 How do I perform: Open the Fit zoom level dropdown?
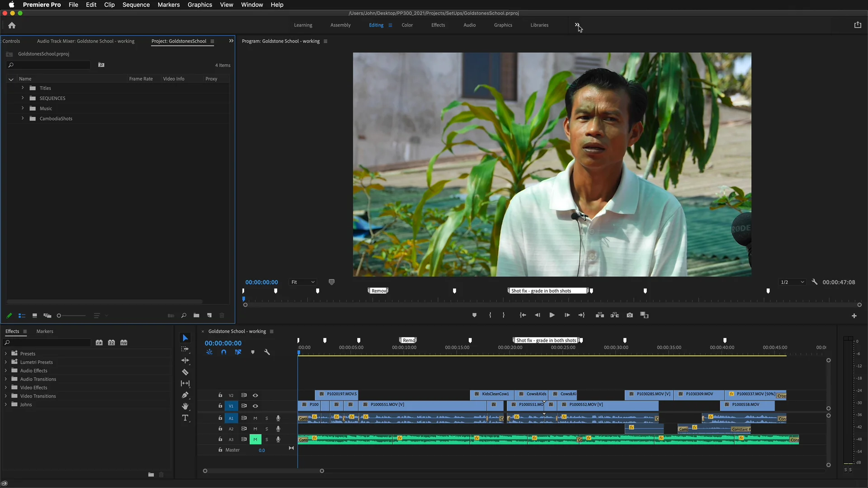[x=302, y=282]
